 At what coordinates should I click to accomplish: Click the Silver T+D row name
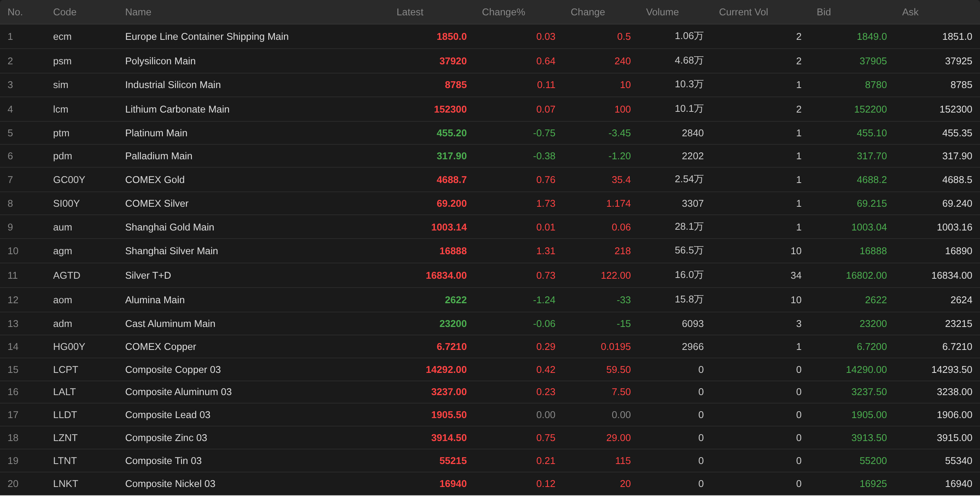[148, 276]
